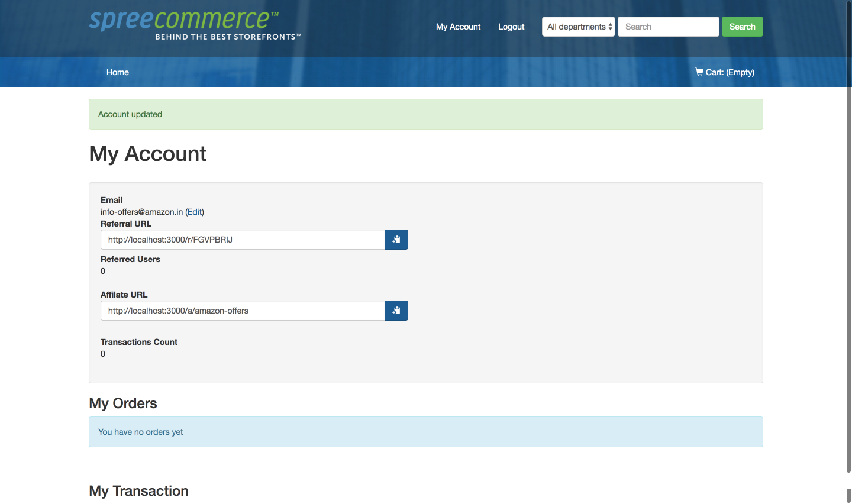Go to the Home navigation item

pos(118,72)
